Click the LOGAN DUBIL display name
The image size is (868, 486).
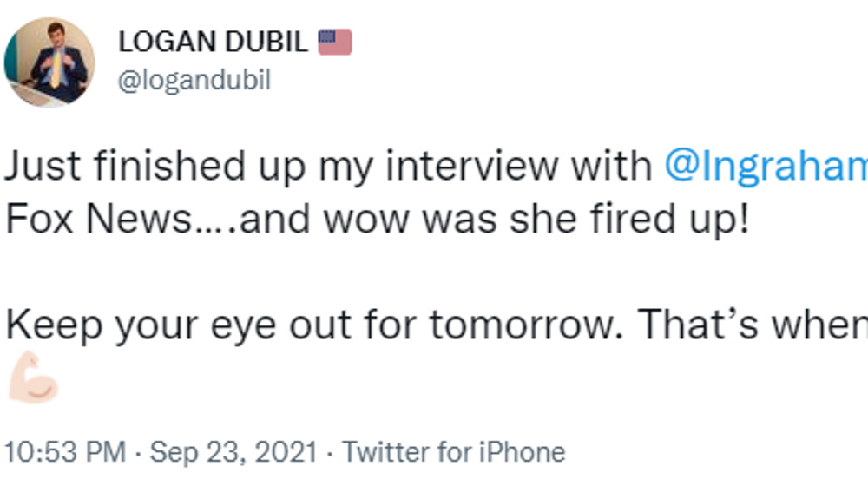[x=213, y=42]
